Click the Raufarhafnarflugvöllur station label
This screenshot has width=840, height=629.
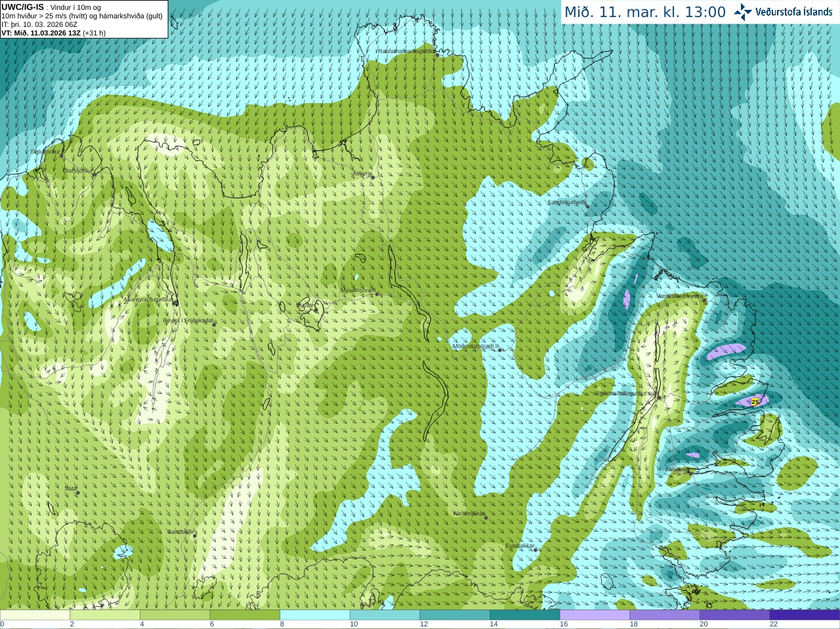click(406, 51)
